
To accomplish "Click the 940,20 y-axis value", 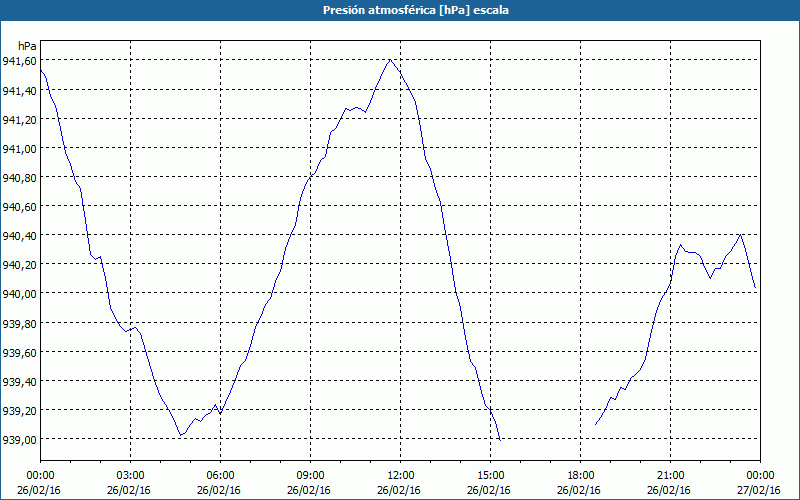I will pyautogui.click(x=20, y=265).
